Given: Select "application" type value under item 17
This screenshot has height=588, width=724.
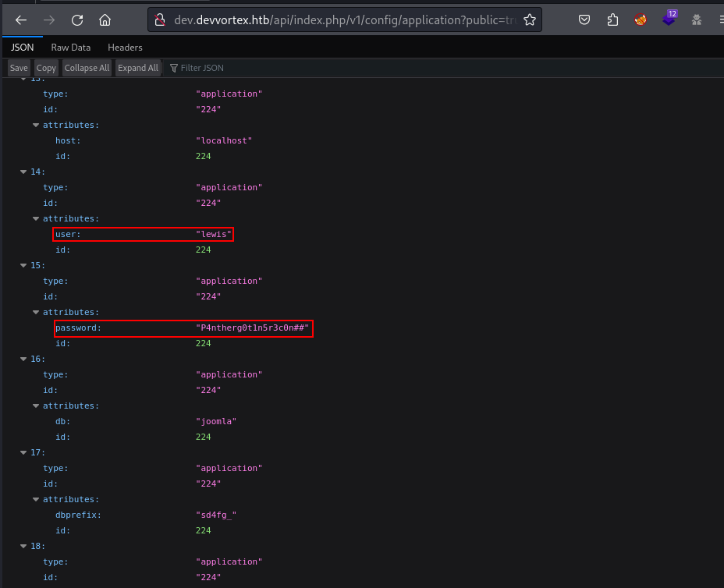Looking at the screenshot, I should click(x=229, y=468).
